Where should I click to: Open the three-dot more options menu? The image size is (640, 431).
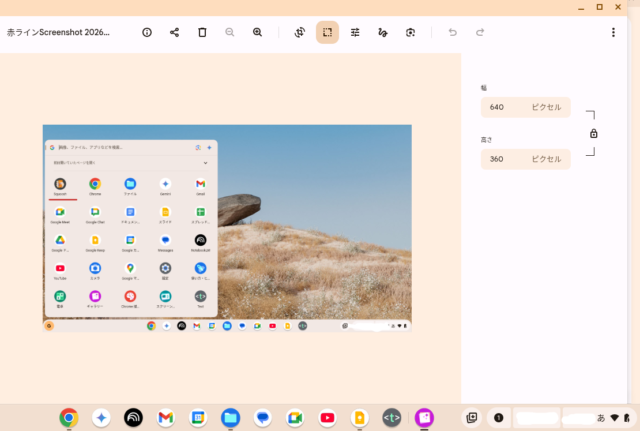pos(613,32)
